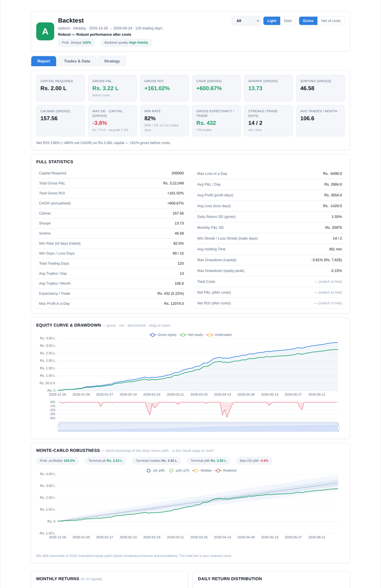Click the Max Profit in a Day value
Screen dimensions: 381x588
pyautogui.click(x=174, y=303)
